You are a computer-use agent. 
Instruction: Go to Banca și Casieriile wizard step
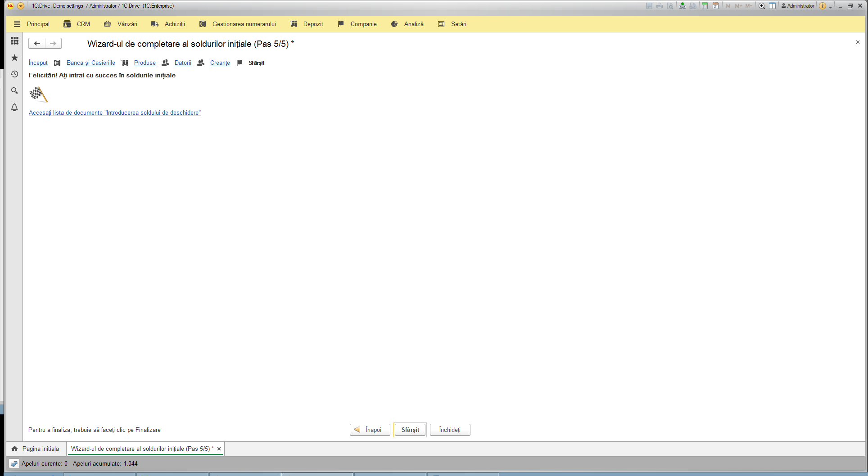pos(91,63)
